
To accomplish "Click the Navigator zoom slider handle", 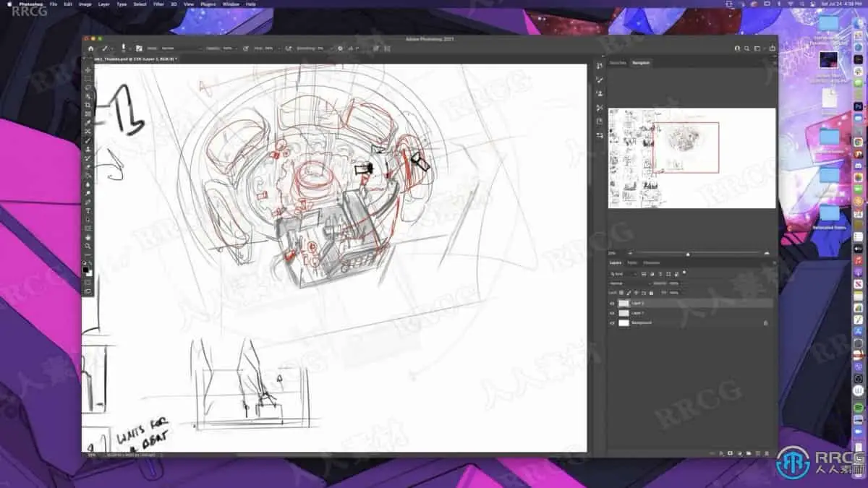I will [688, 254].
